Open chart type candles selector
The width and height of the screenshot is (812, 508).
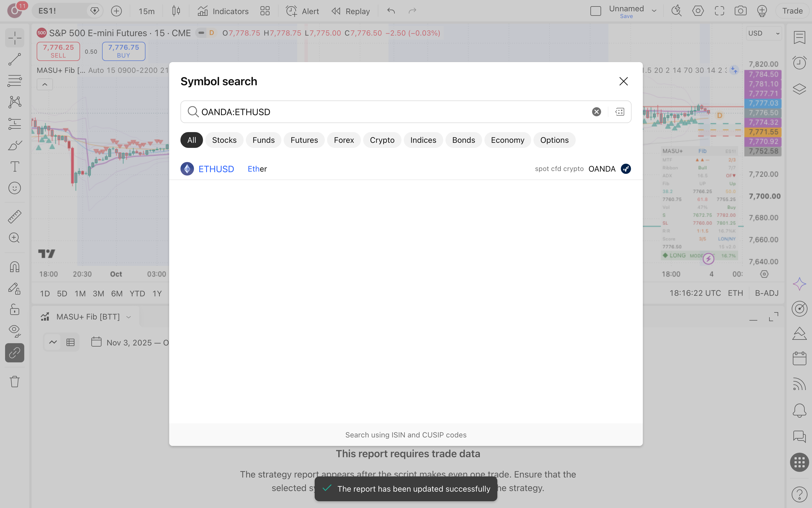pos(176,11)
